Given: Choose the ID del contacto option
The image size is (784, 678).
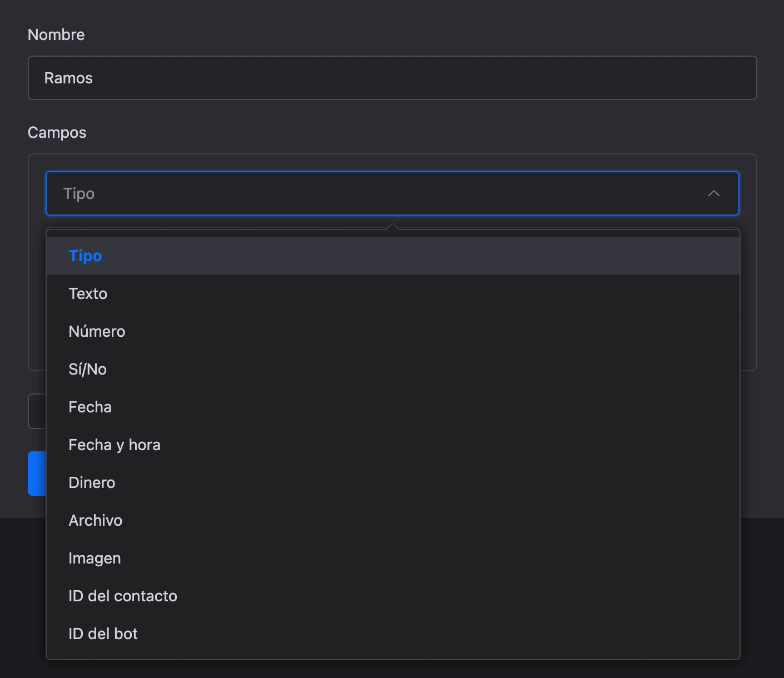Looking at the screenshot, I should [393, 596].
